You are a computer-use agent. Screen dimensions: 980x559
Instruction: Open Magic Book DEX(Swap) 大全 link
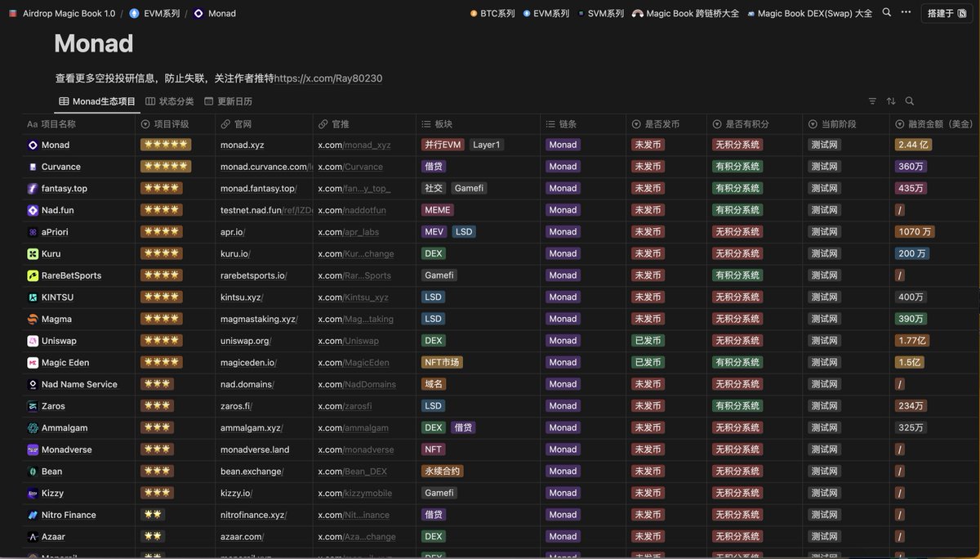pyautogui.click(x=809, y=13)
